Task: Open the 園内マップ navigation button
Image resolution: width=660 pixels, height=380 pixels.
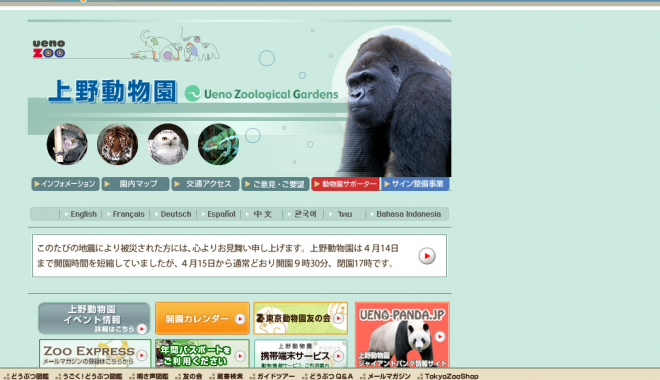Action: [x=136, y=184]
